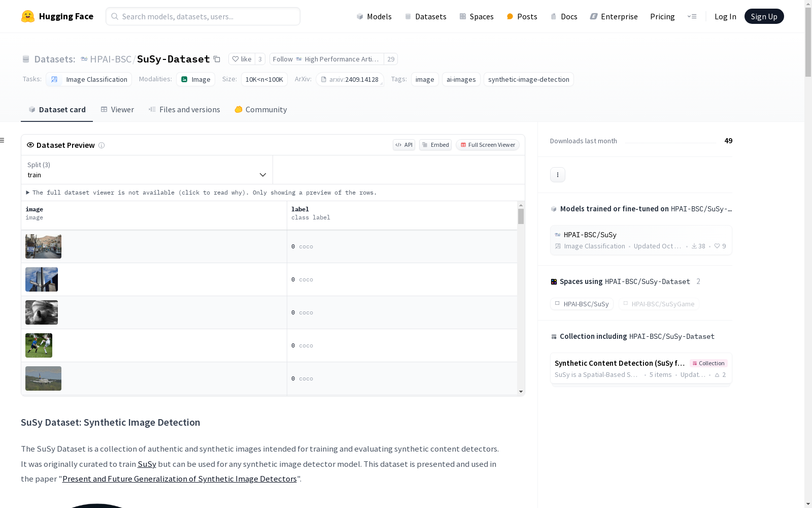Click the Image modality icon
812x508 pixels.
click(x=185, y=79)
